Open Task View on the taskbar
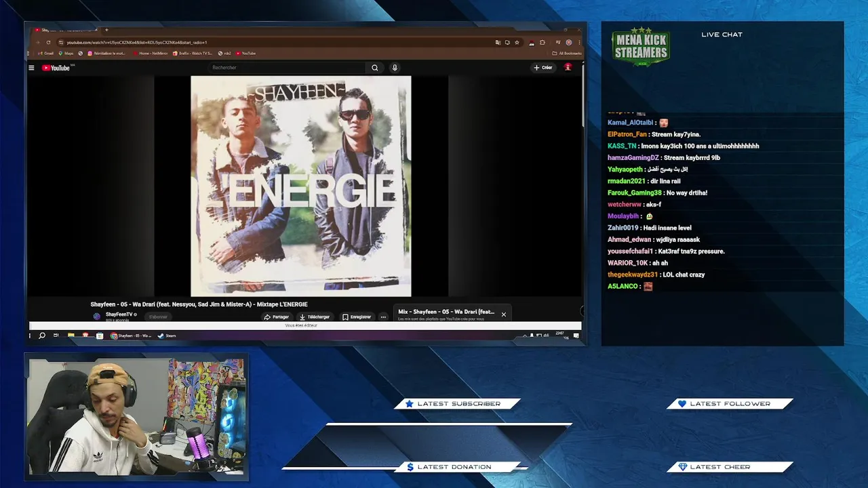Screen dimensions: 868x488 [56, 335]
